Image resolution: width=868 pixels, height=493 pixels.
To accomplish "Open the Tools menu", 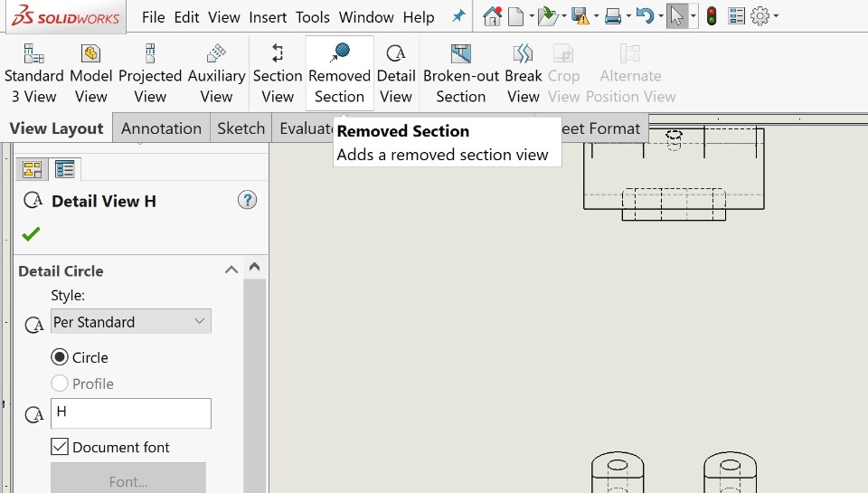I will (x=313, y=17).
